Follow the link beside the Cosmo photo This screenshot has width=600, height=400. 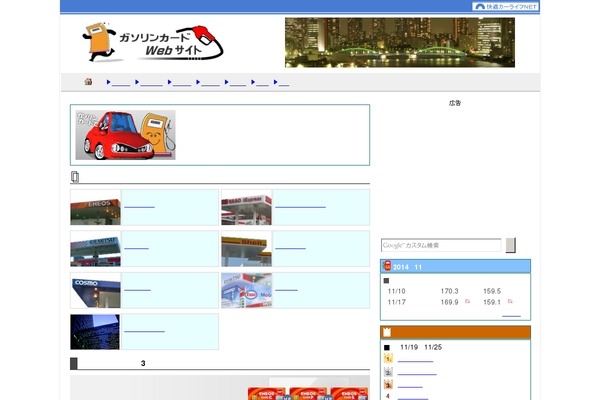point(137,288)
